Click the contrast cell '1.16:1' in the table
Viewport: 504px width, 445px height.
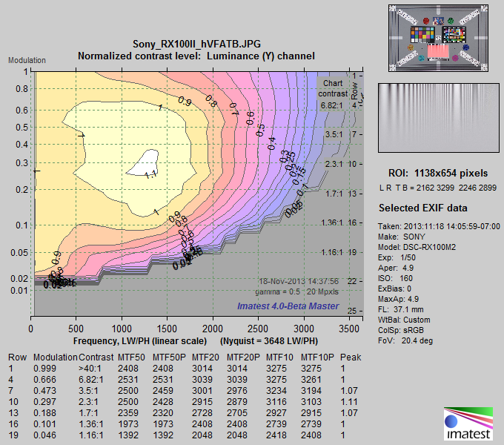(91, 435)
